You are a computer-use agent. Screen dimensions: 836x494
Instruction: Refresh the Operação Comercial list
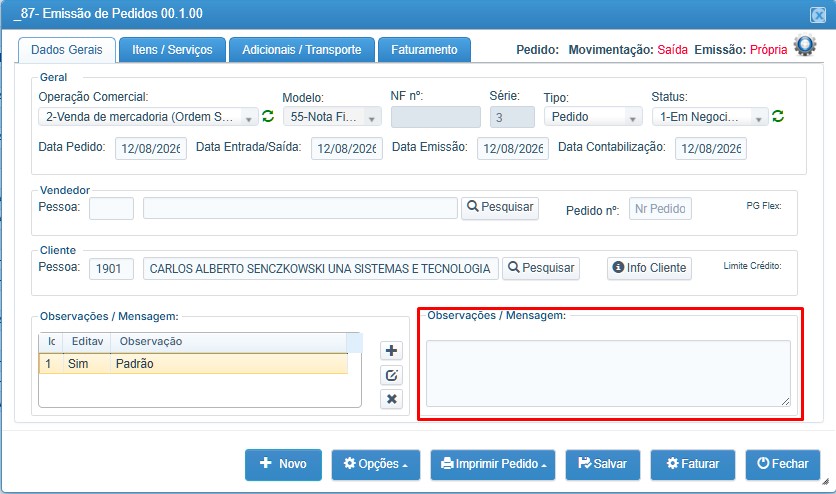coord(268,116)
